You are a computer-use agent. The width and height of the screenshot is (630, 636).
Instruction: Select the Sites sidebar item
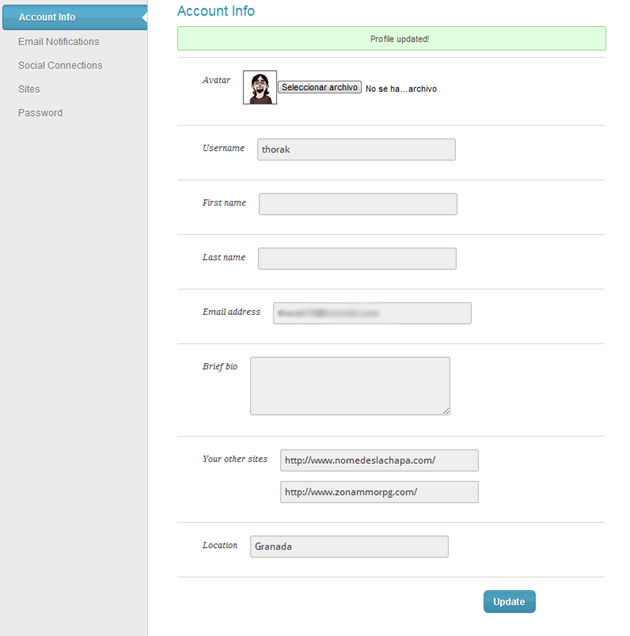(29, 89)
